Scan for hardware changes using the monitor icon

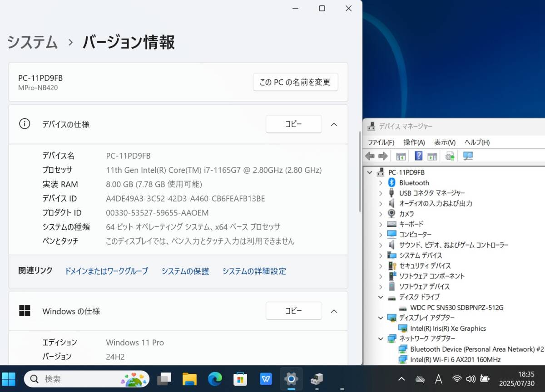(468, 156)
